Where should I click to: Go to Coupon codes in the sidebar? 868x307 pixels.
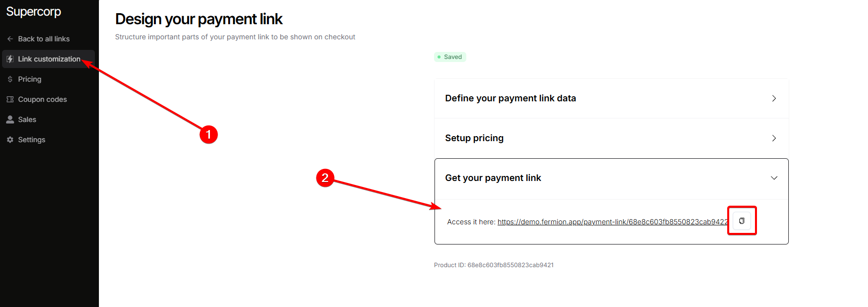42,99
